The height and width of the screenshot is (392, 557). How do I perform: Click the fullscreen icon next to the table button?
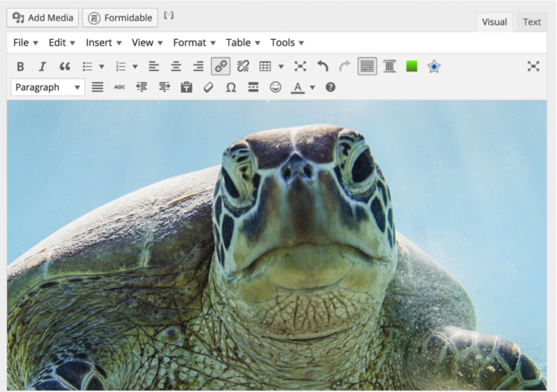tap(300, 67)
